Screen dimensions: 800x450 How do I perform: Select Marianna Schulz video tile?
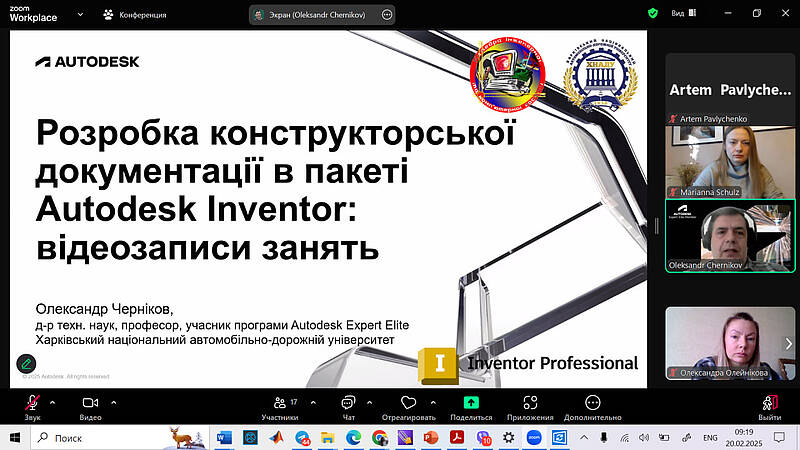click(730, 162)
